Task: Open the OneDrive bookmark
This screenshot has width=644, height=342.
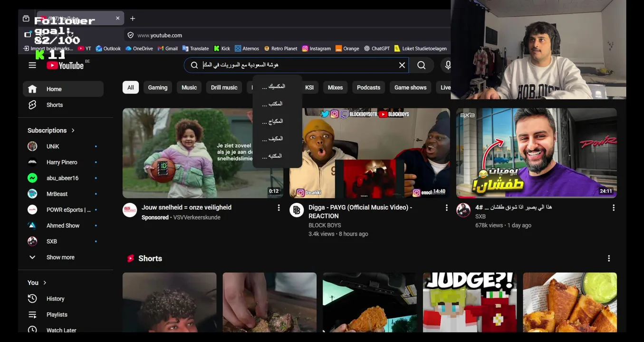Action: pos(139,48)
